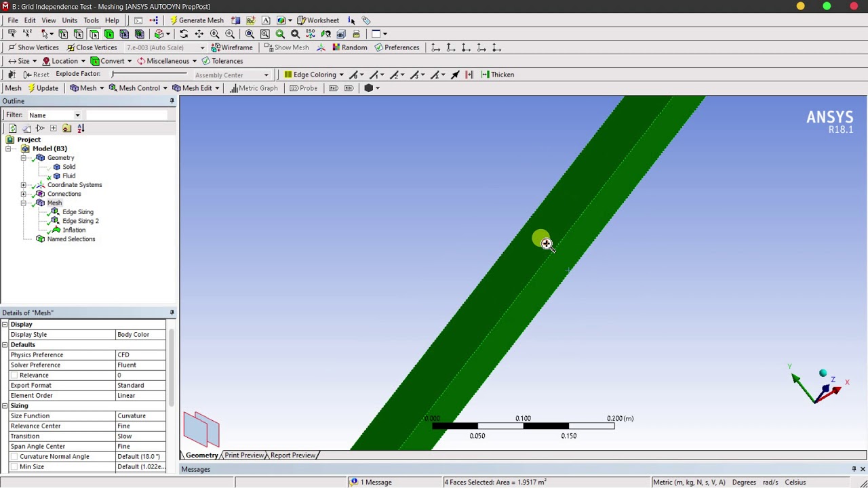This screenshot has height=488, width=868.
Task: Click the Generate Mesh button
Action: [197, 20]
